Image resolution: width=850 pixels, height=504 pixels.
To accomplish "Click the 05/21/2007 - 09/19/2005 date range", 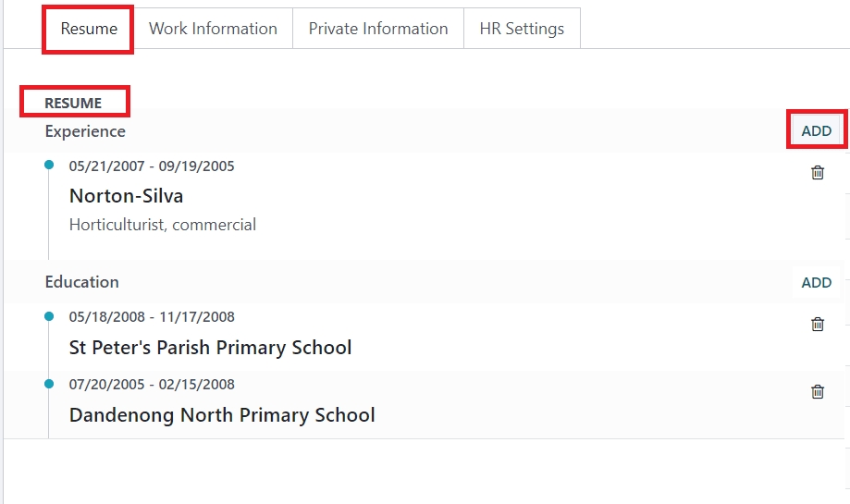I will coord(152,166).
